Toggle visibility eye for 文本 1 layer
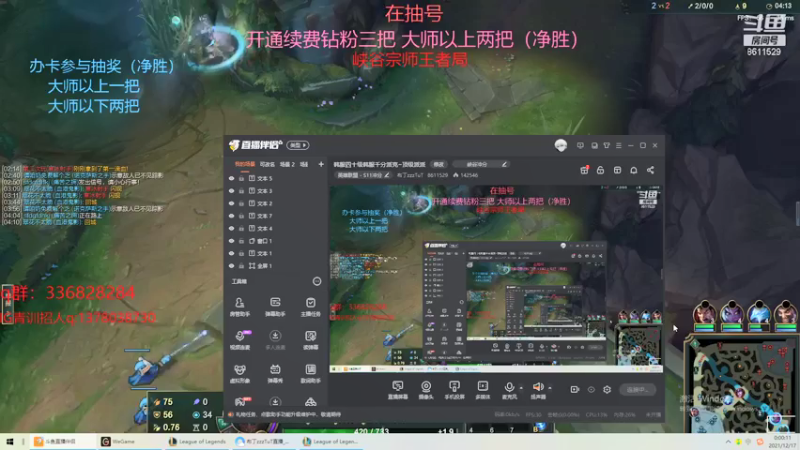Viewport: 800px width, 450px height. pos(232,253)
